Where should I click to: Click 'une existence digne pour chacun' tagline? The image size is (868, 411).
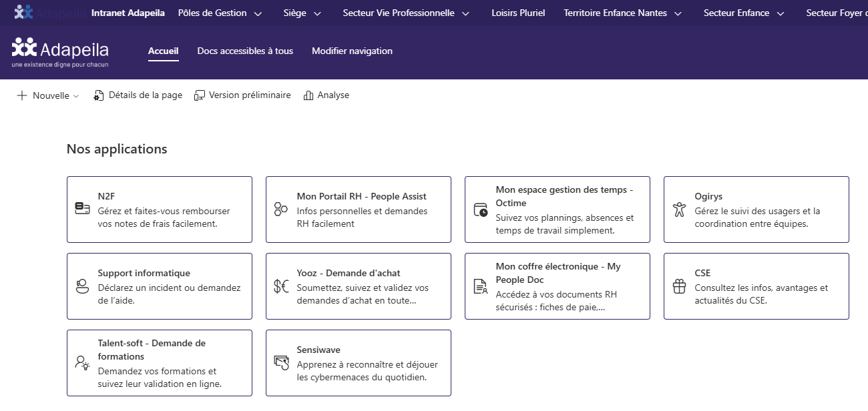click(x=59, y=65)
